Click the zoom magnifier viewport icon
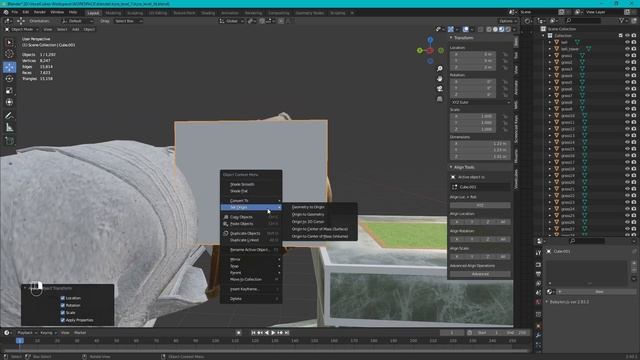640x360 pixels. pos(440,69)
